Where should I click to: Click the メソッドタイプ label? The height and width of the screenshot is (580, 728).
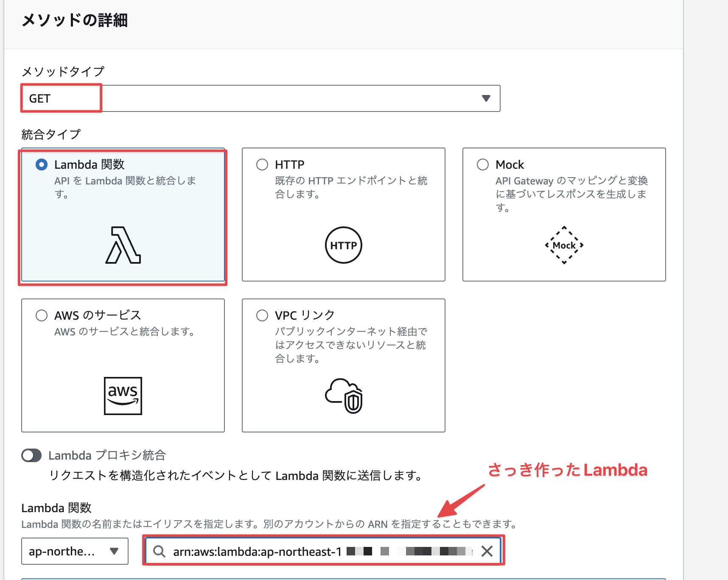(x=63, y=71)
